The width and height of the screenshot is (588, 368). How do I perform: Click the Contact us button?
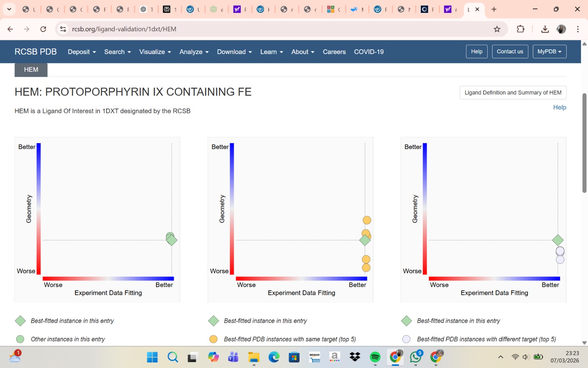pos(510,52)
